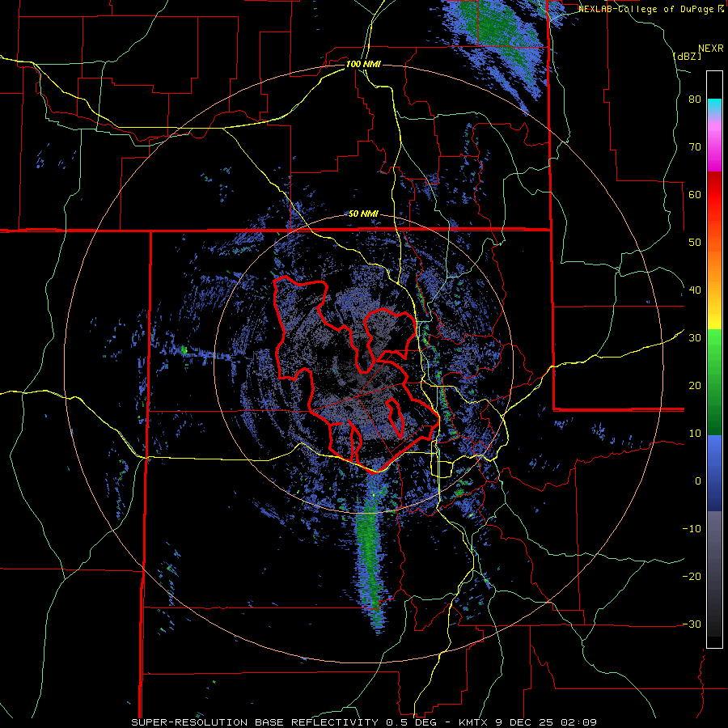728x728 pixels.
Task: Click the NEXR label above the color scale
Action: tap(710, 49)
